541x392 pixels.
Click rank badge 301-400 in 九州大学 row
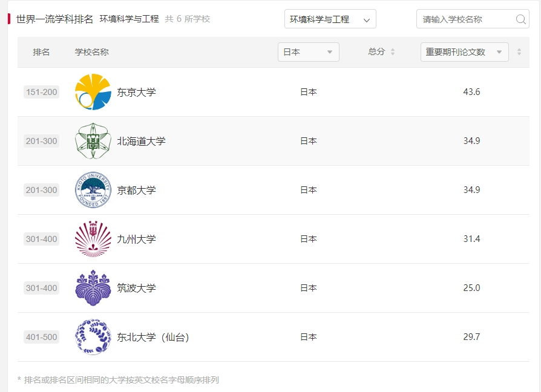(41, 239)
